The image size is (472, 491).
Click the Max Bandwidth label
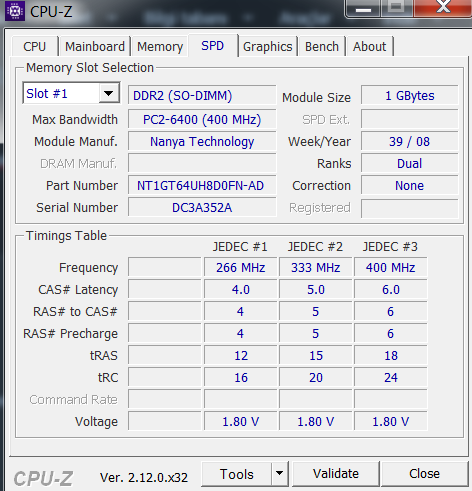tap(75, 119)
